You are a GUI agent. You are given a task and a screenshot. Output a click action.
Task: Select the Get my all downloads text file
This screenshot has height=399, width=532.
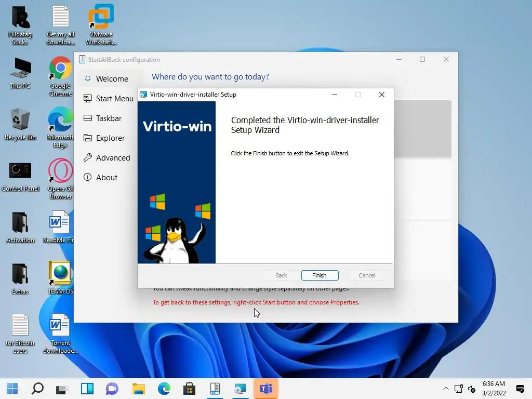[60, 26]
